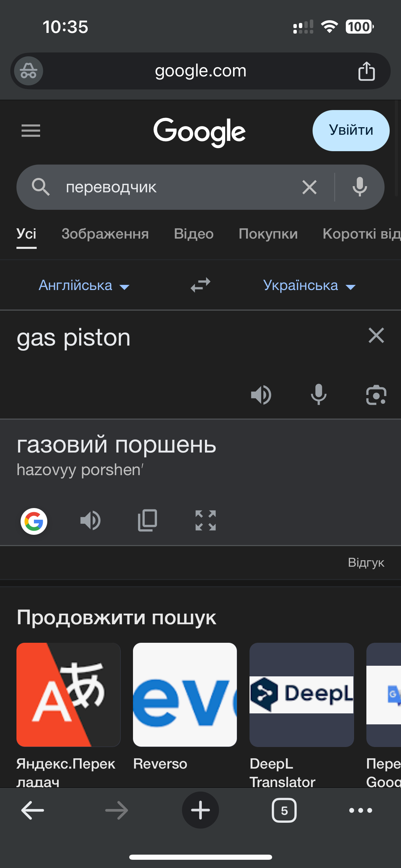The height and width of the screenshot is (868, 401).
Task: Switch to the Відео tab
Action: point(194,234)
